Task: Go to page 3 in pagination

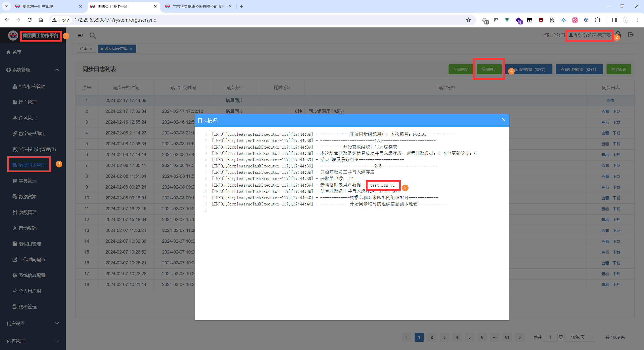Action: coord(444,337)
